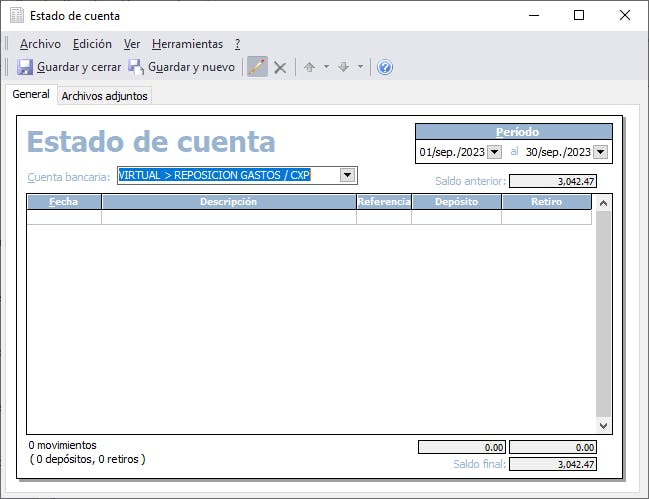
Task: Click the 'Saldo anterior:' label
Action: [x=471, y=181]
